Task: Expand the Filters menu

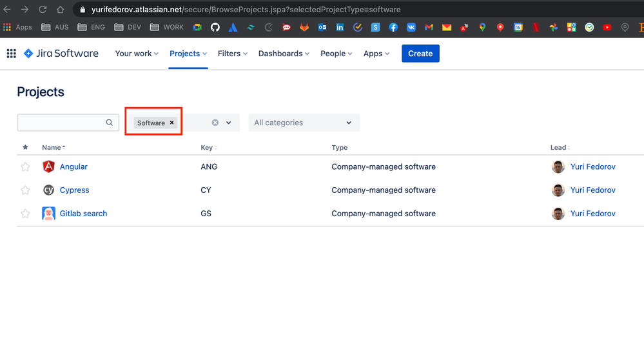Action: (233, 54)
